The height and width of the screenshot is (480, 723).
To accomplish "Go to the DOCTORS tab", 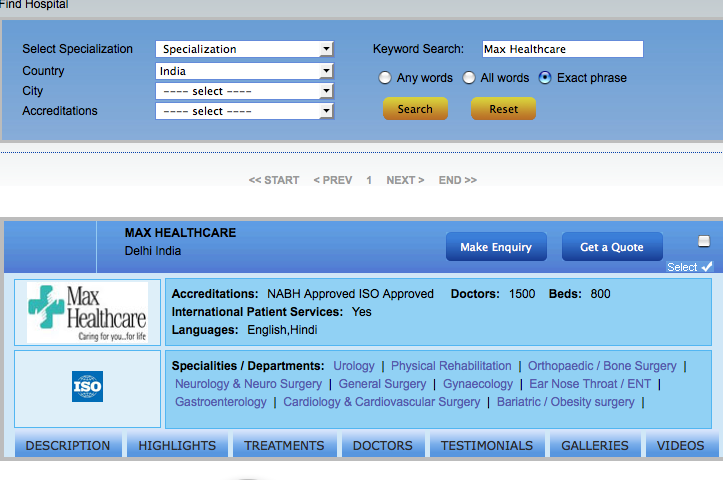I will pos(383,445).
